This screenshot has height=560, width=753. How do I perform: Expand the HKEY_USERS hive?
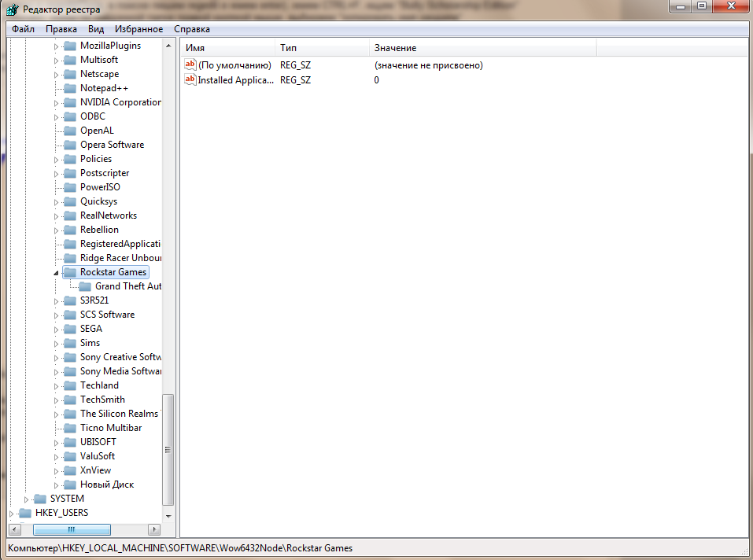point(12,514)
